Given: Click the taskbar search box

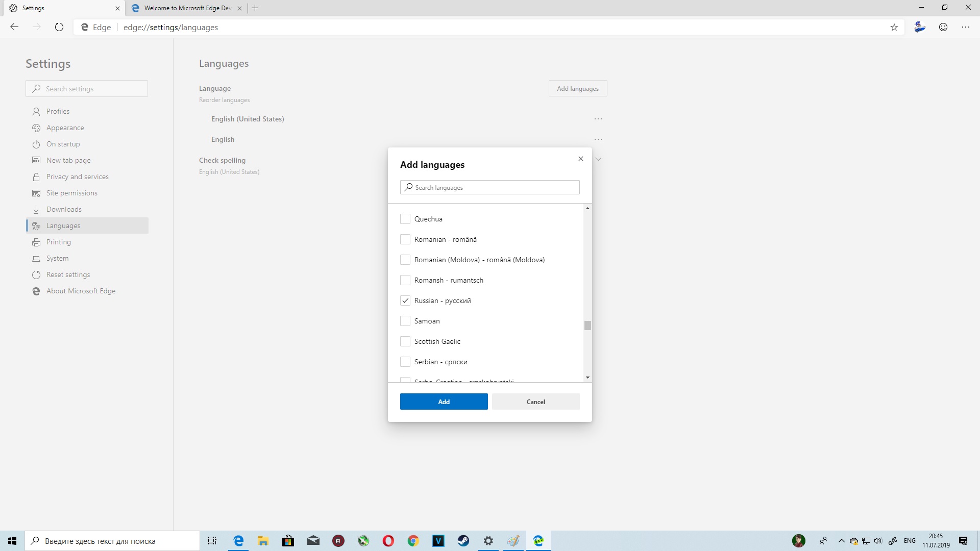Looking at the screenshot, I should (x=112, y=541).
